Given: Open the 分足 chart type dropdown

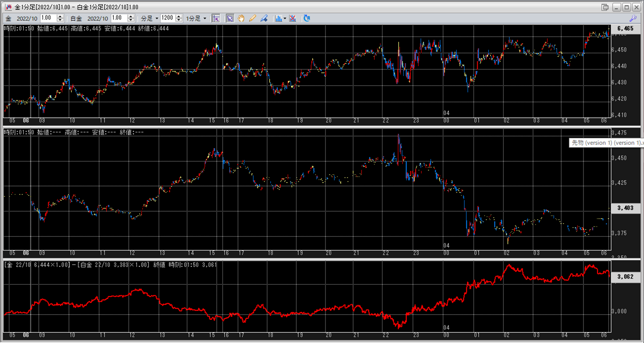Looking at the screenshot, I should pyautogui.click(x=150, y=18).
